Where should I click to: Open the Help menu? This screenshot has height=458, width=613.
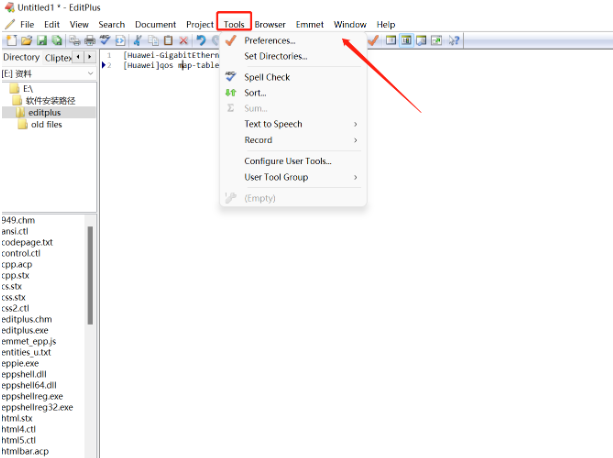(385, 24)
